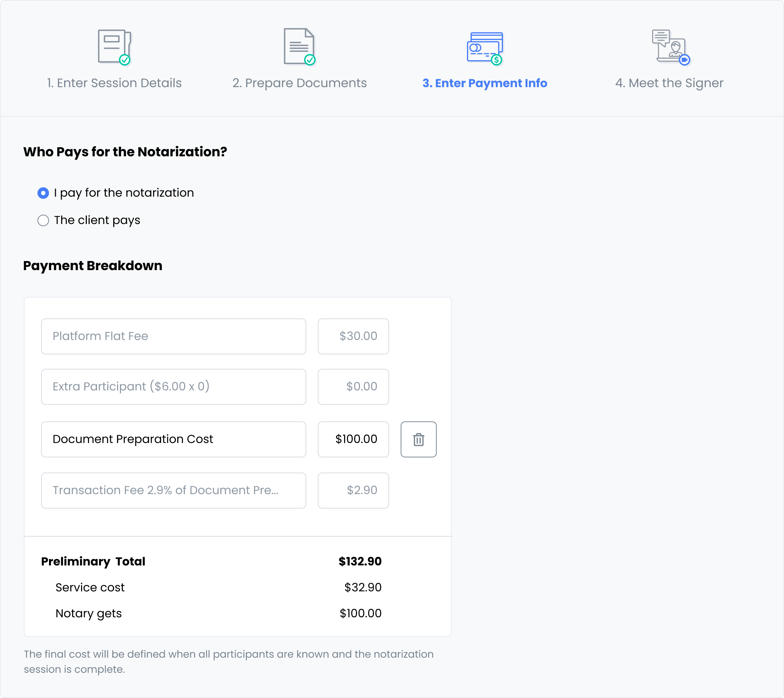Click the Enter Session Details step icon

(114, 47)
